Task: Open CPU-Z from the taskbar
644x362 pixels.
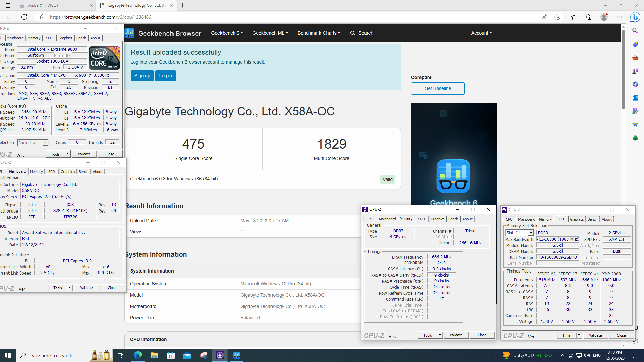Action: tap(220, 355)
